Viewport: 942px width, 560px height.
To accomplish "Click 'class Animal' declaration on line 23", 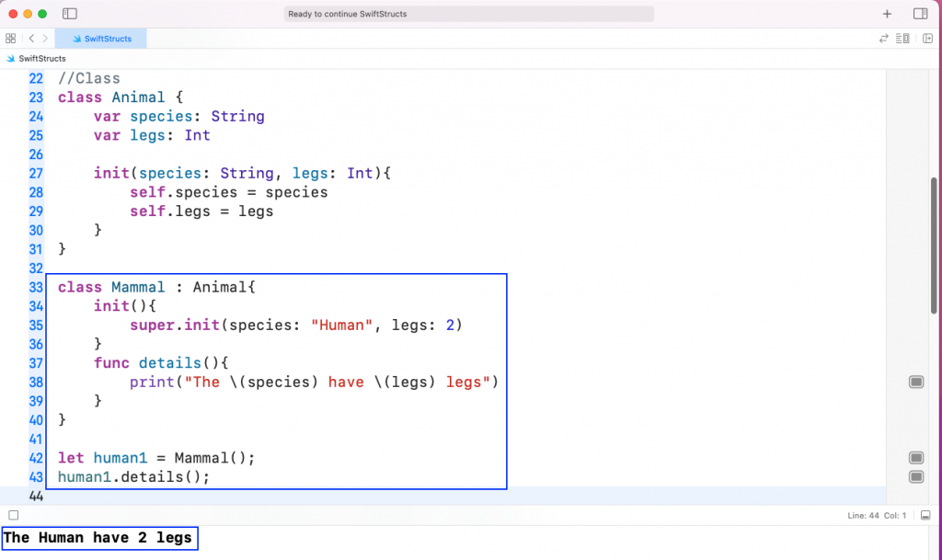I will [x=111, y=97].
